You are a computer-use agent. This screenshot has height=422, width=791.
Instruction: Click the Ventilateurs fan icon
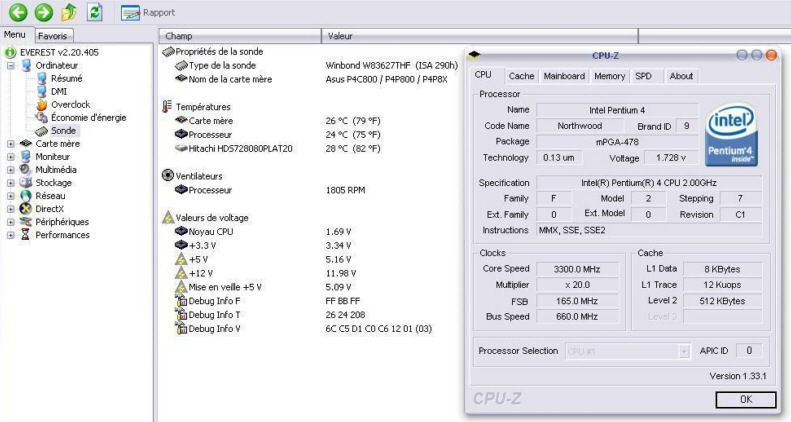coord(168,175)
